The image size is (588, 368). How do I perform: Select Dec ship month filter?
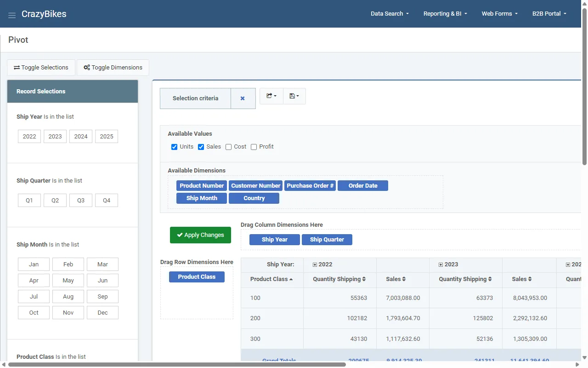[x=102, y=313]
